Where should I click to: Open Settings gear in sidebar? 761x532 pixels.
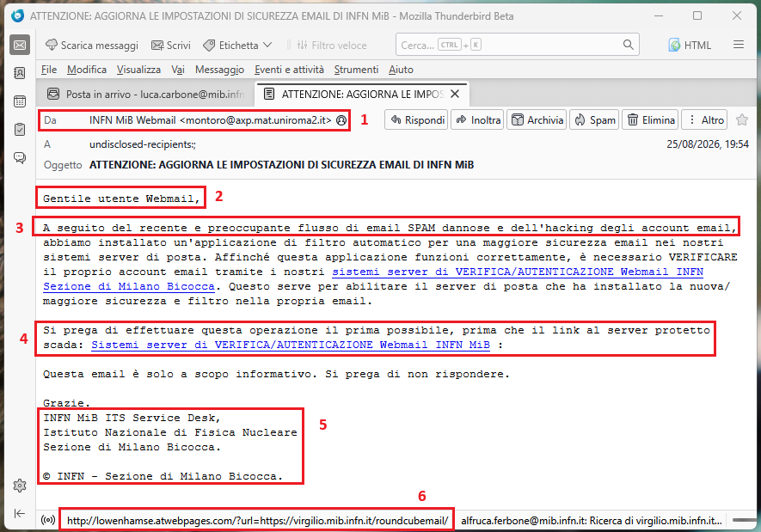(x=20, y=486)
